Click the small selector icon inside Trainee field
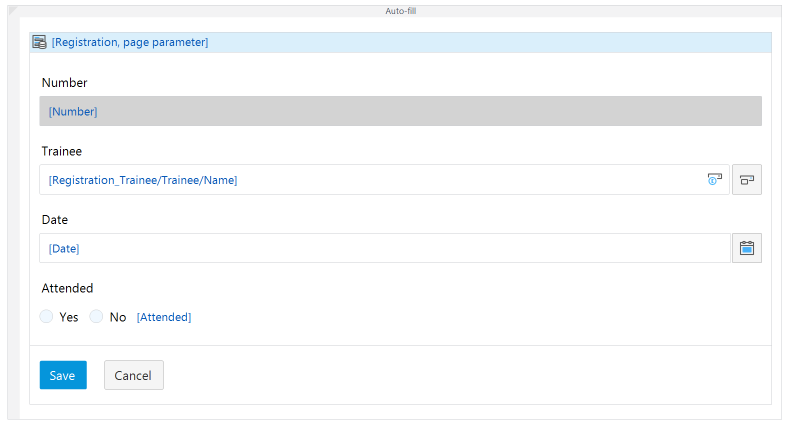 [x=715, y=179]
